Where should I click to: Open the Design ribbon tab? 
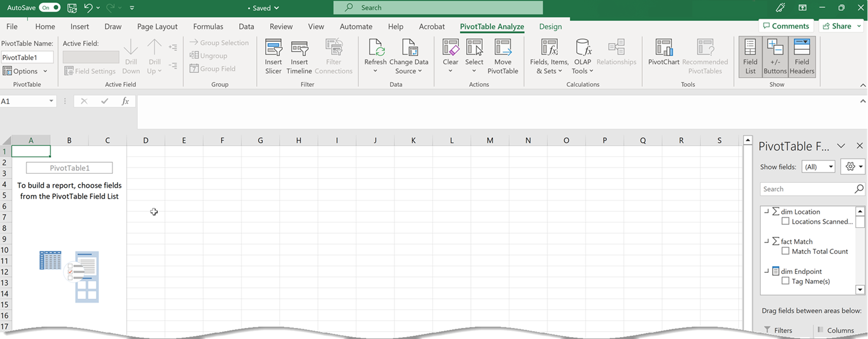tap(550, 27)
